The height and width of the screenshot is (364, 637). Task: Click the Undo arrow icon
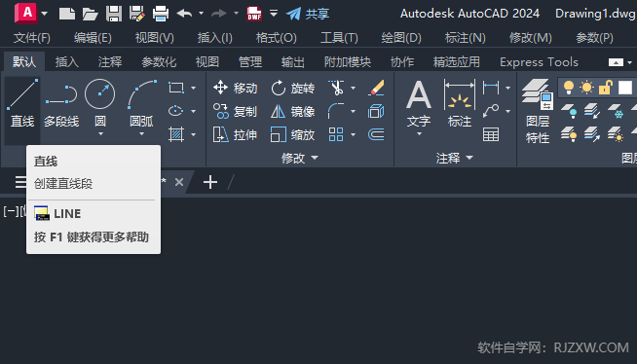click(x=185, y=14)
